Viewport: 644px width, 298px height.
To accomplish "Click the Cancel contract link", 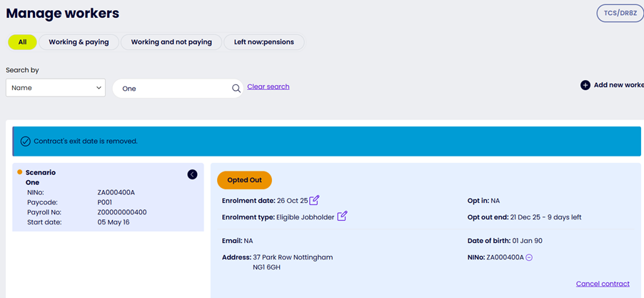I will [x=603, y=284].
